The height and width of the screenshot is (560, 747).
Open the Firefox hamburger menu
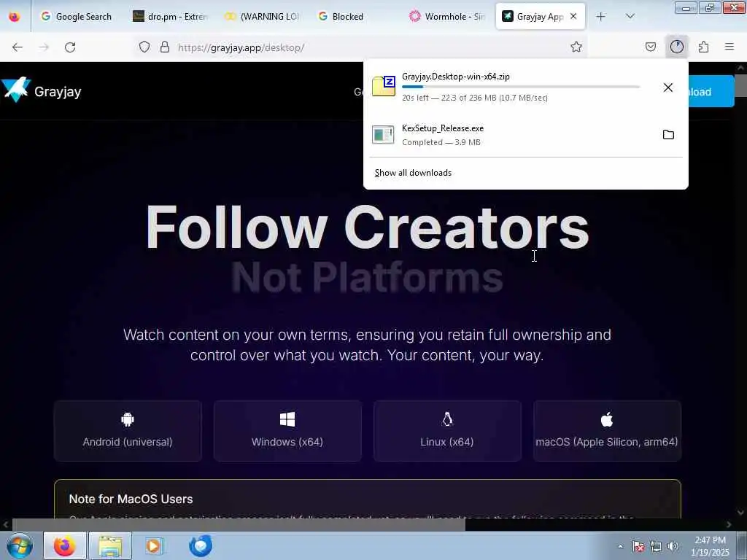click(x=729, y=47)
